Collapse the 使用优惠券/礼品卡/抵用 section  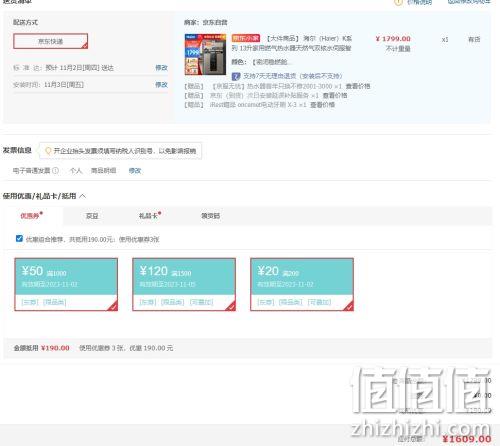coord(83,196)
